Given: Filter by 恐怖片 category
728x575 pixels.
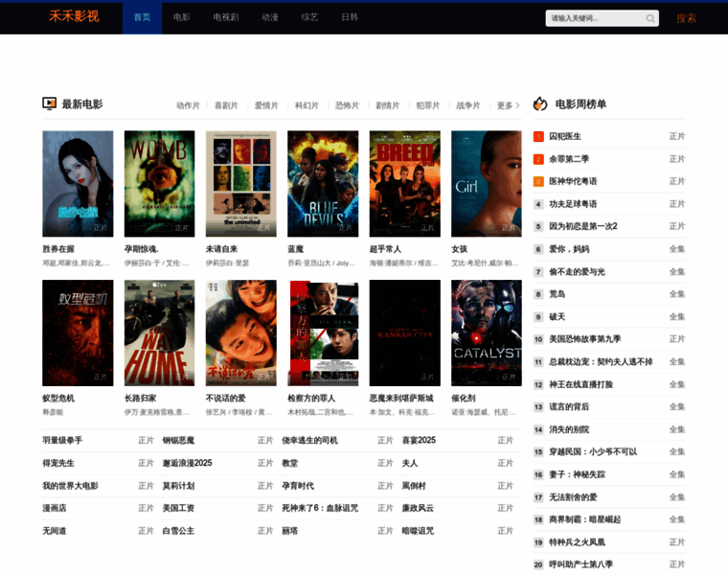Looking at the screenshot, I should [x=348, y=105].
